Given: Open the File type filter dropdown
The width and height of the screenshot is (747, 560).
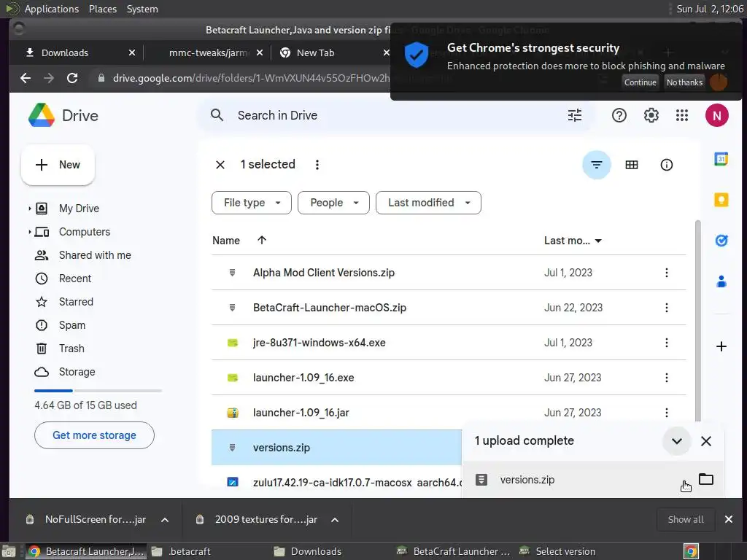Looking at the screenshot, I should 252,203.
